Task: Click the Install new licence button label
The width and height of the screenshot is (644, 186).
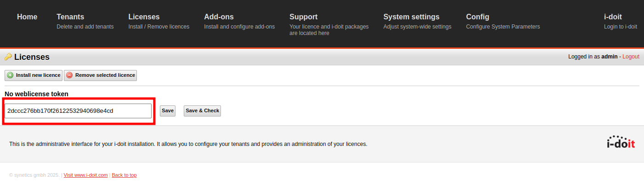Action: pos(38,75)
